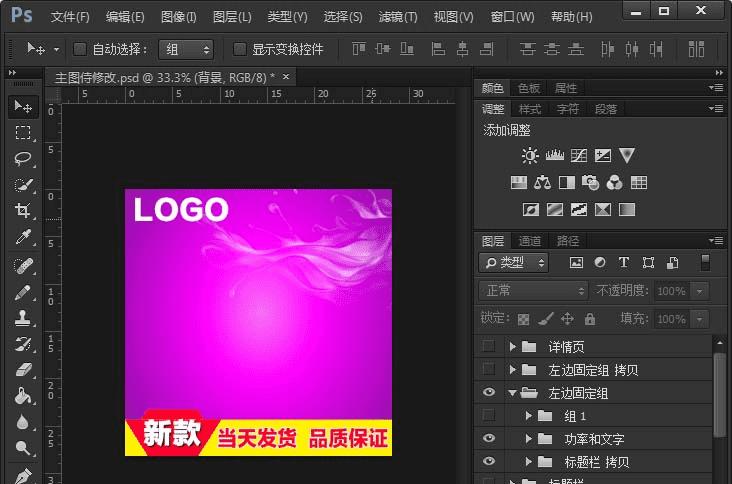Open the 填充 slider dropdown arrow
Viewport: 732px width, 484px height.
tap(699, 319)
